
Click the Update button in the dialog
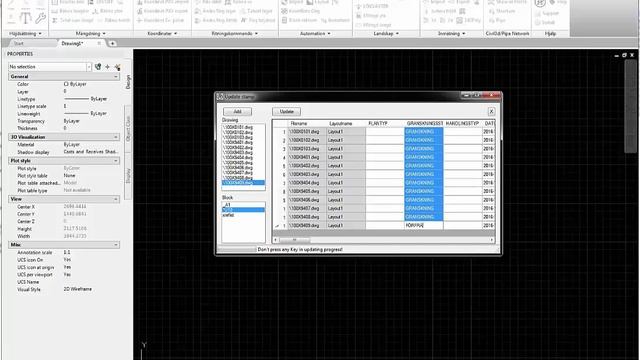pyautogui.click(x=287, y=111)
